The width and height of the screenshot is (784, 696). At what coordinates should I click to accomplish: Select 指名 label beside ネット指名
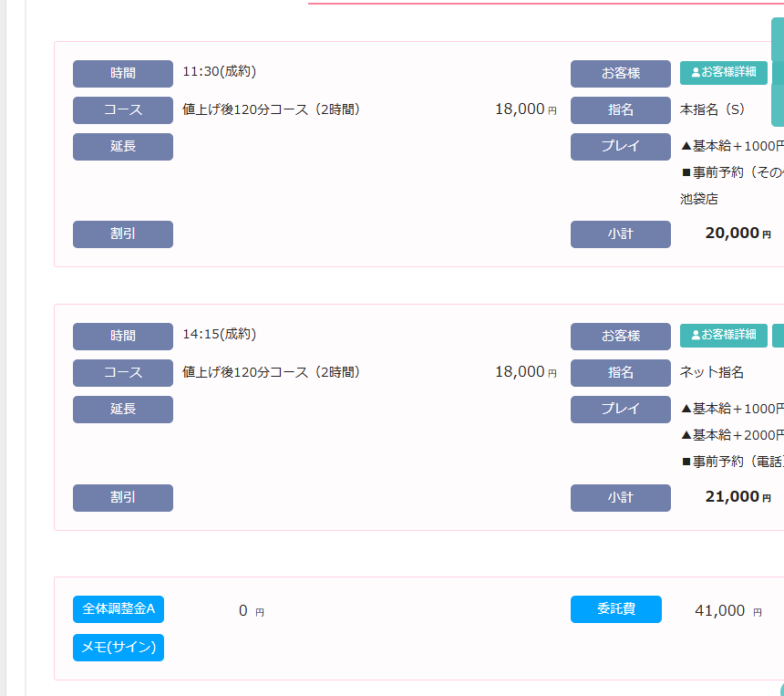point(621,373)
